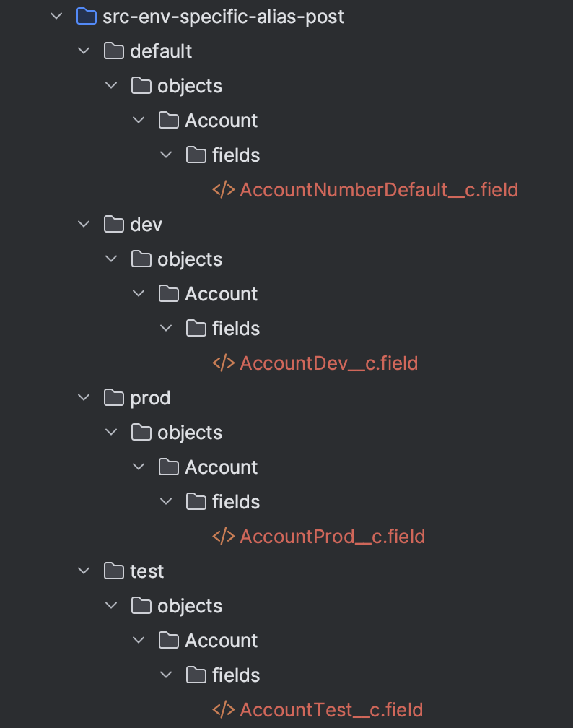
Task: Collapse the src-env-specific-alias-post root folder
Action: pos(56,17)
